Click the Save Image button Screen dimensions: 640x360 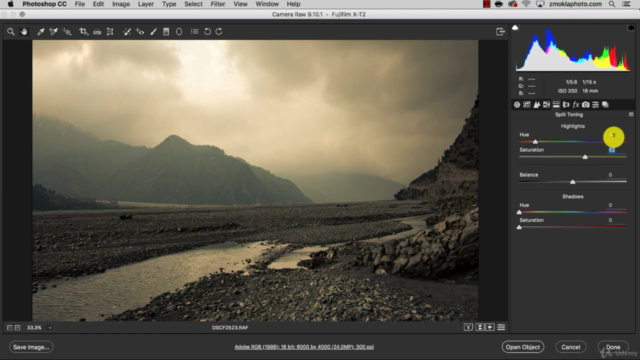pos(31,347)
